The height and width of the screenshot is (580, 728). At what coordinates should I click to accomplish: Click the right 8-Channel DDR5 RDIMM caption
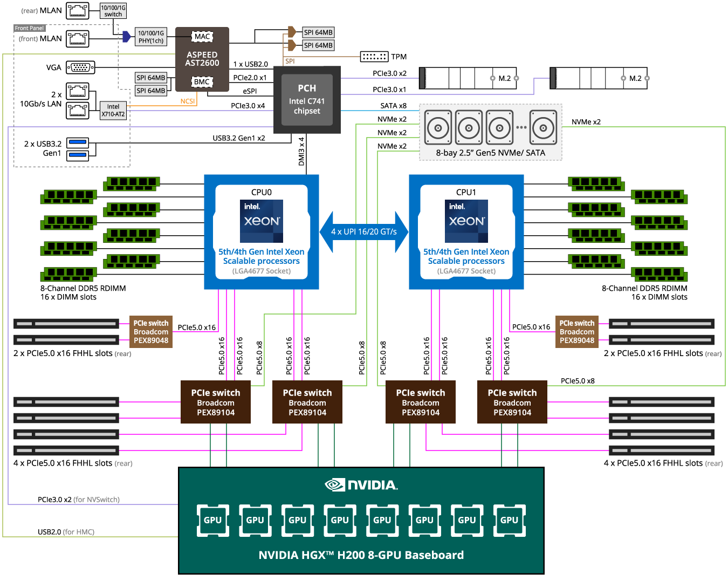coord(644,292)
